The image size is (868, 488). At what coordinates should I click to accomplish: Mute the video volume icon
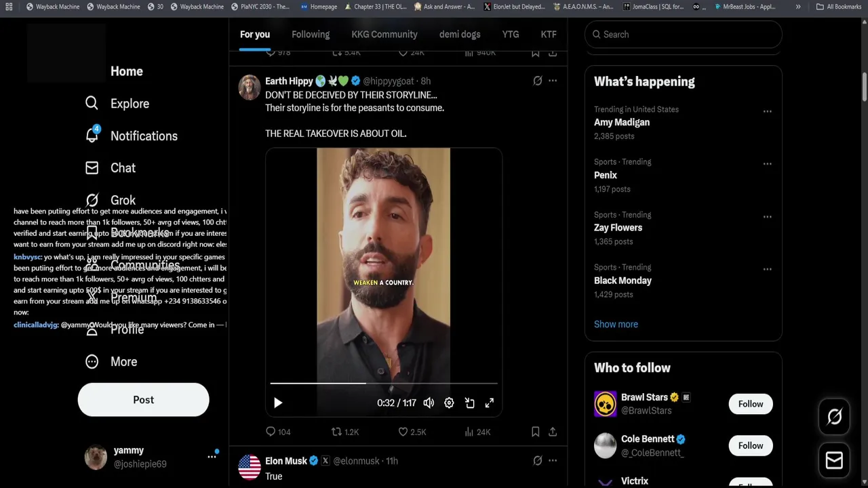click(x=429, y=403)
